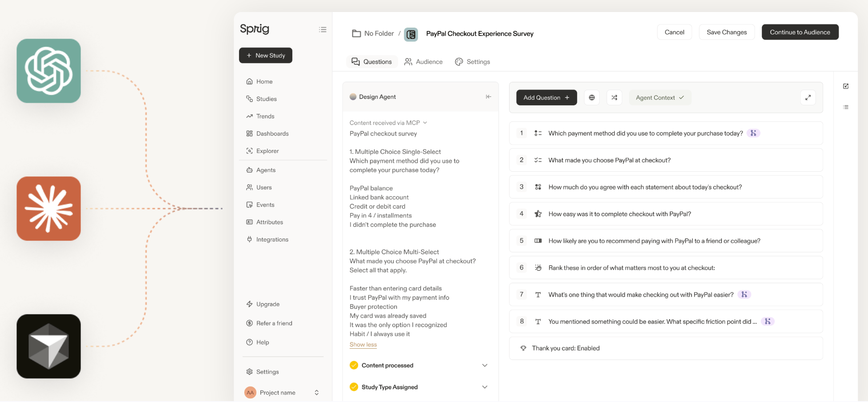The height and width of the screenshot is (402, 868).
Task: Click Refer a friend in the sidebar
Action: pyautogui.click(x=269, y=323)
